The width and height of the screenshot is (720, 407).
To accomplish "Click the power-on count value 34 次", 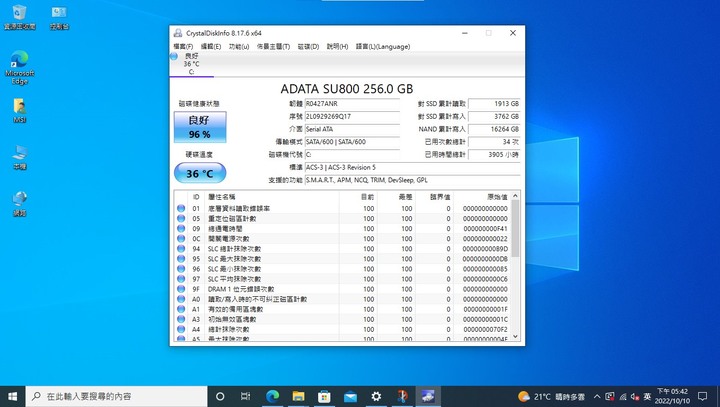I will pos(494,142).
